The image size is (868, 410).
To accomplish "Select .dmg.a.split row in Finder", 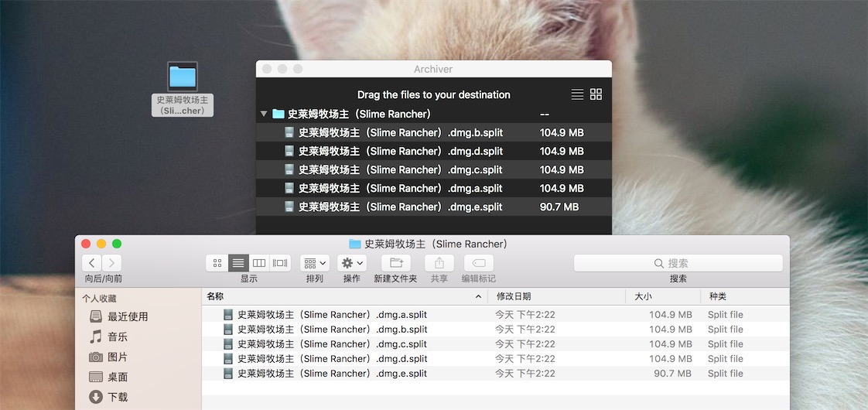I will click(x=495, y=315).
